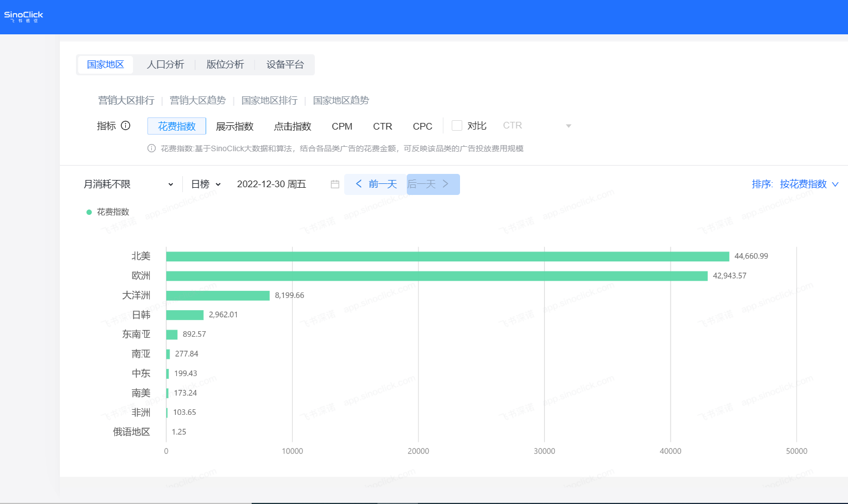Toggle the 花费指数 legend dot
This screenshot has width=848, height=504.
click(89, 212)
